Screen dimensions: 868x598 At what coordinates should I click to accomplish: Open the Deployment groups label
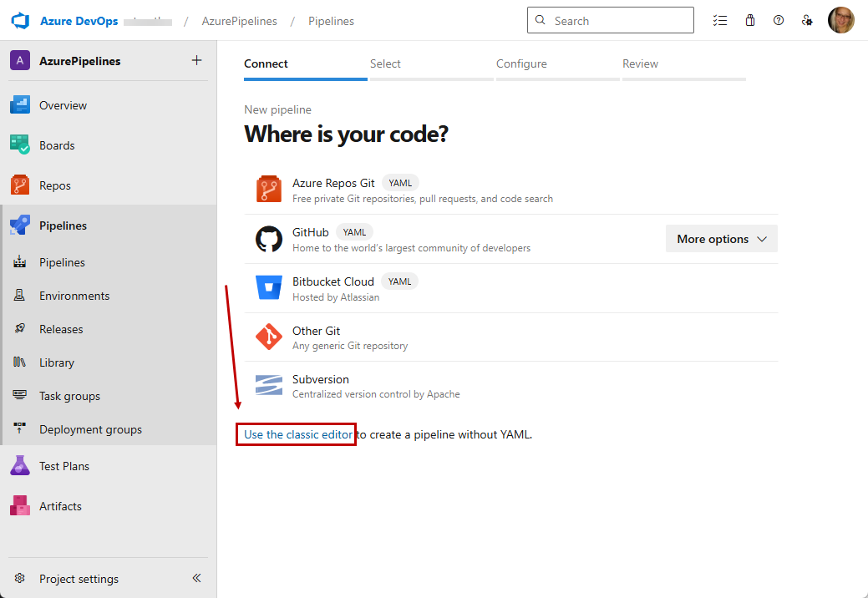[x=90, y=429]
